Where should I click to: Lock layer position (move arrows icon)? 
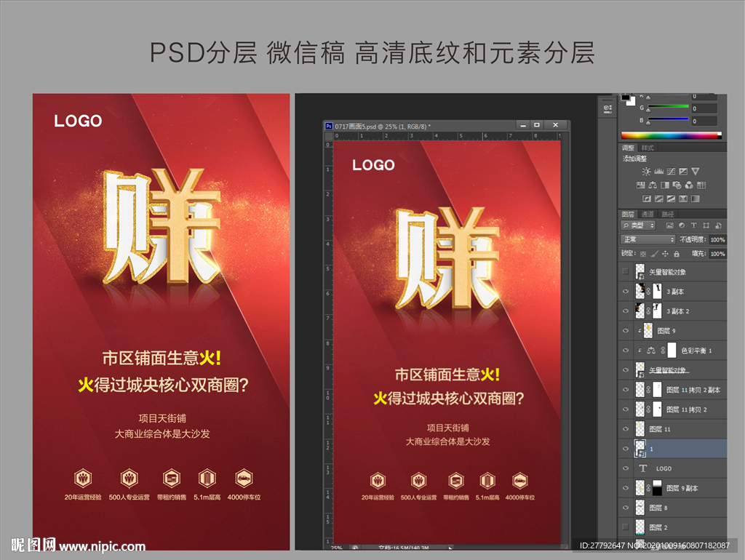pos(665,254)
